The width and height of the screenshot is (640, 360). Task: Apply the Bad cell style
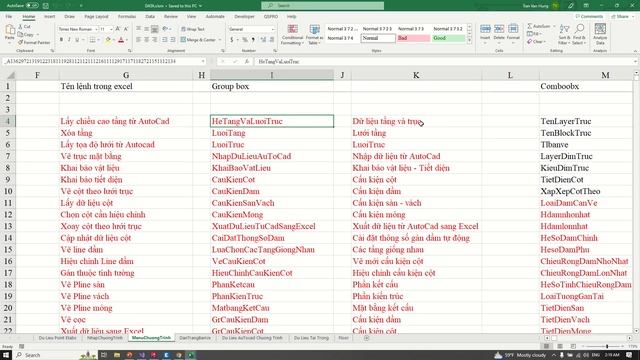(413, 38)
